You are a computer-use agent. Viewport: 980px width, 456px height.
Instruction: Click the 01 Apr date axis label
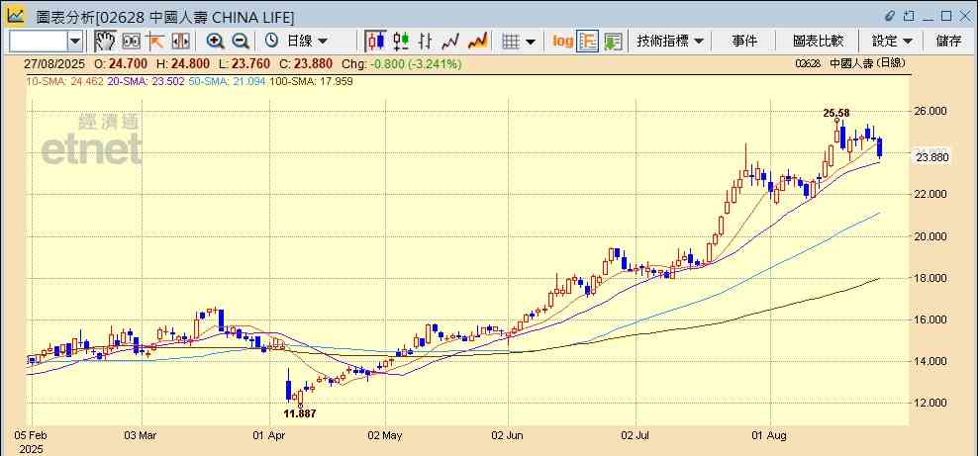point(270,435)
